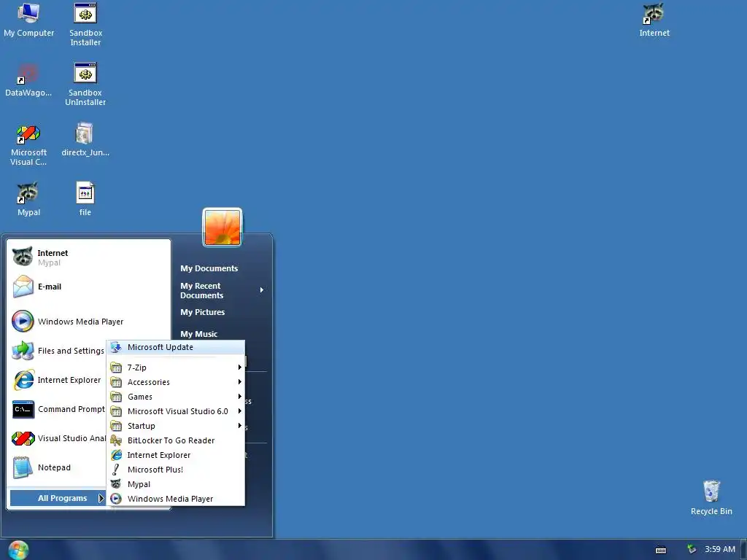Screen dimensions: 747x560
Task: Open Internet Explorer in All Programs list
Action: (176, 455)
